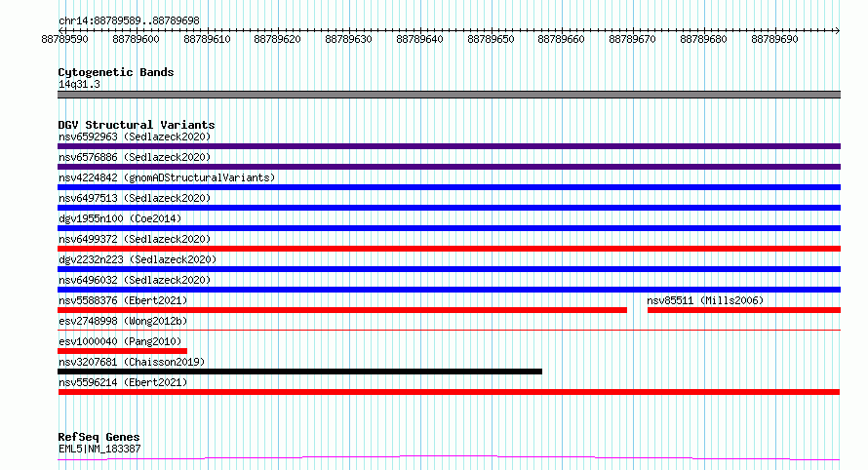Open nsv4224842 (gnomADStructuralVariants) label
This screenshot has width=868, height=470.
click(x=167, y=177)
